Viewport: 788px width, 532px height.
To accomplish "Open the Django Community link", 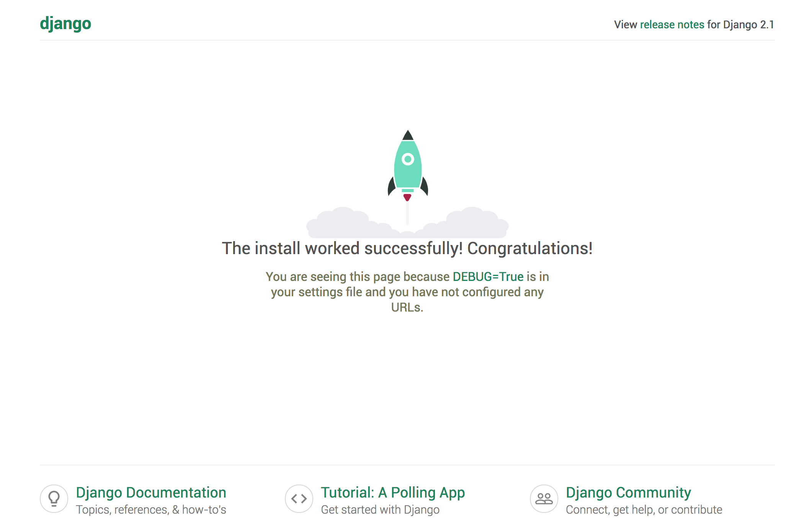I will point(628,493).
